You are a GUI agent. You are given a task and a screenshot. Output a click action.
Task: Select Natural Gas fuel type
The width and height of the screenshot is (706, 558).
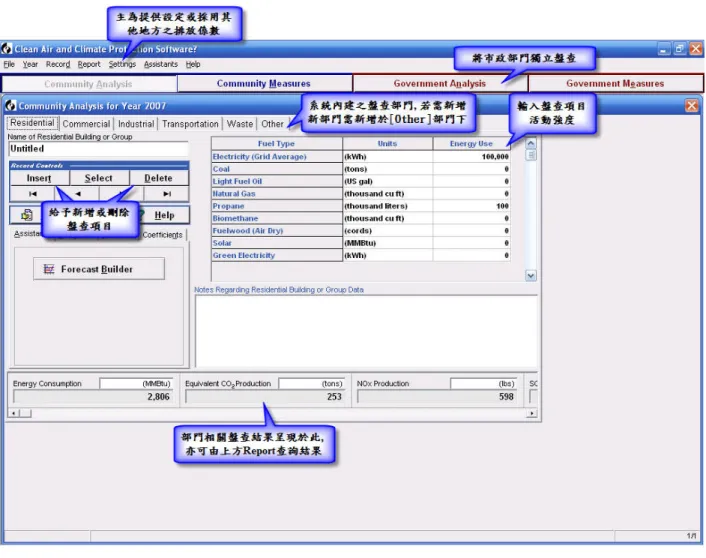(277, 194)
